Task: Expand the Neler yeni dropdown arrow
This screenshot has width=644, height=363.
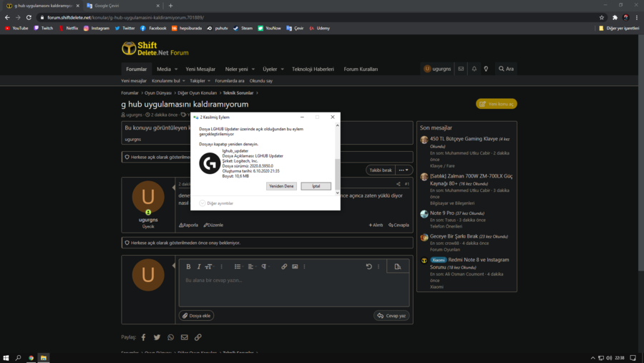Action: 253,69
